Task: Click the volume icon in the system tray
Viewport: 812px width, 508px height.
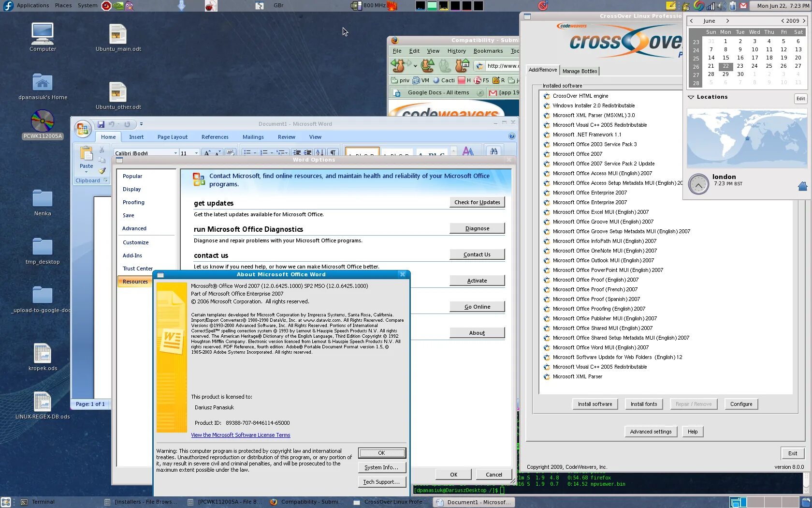Action: [721, 6]
